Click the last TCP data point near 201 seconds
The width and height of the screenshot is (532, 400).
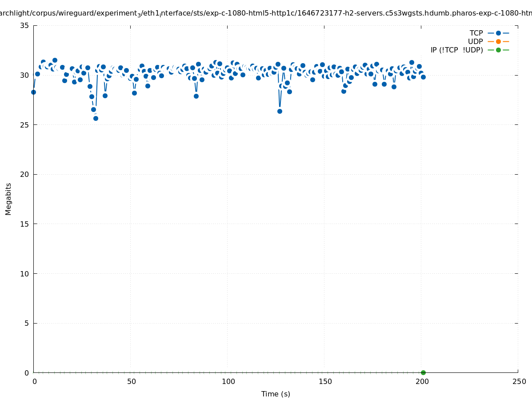pos(423,77)
